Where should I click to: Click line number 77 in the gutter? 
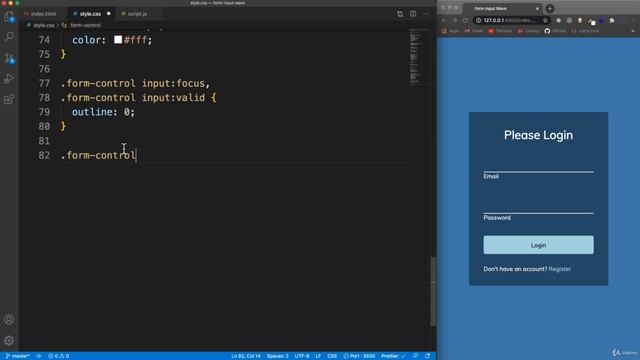[44, 83]
